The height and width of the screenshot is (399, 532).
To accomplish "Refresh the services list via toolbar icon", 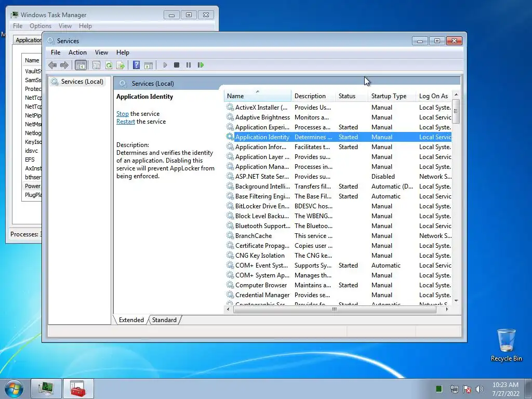I will point(109,65).
